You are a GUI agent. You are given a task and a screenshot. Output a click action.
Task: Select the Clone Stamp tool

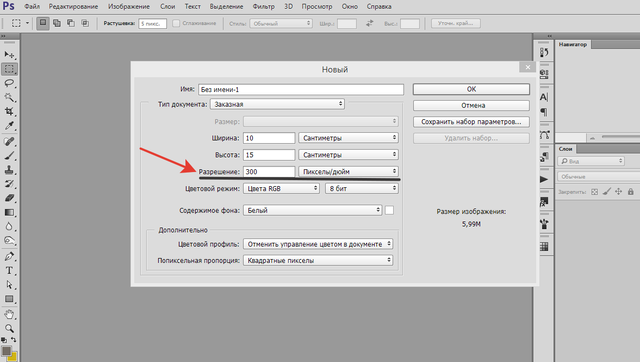tap(9, 170)
